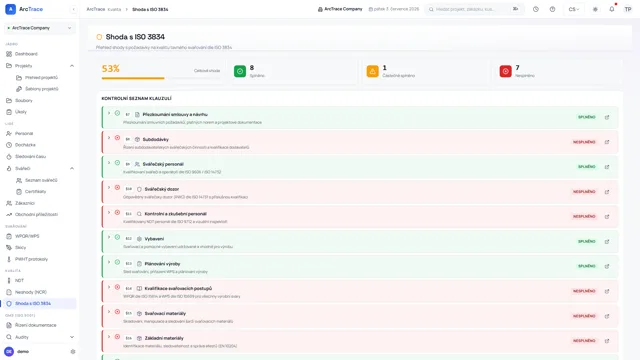Expand the Svářečský dozor clause row
This screenshot has height=360, width=640.
pos(109,187)
